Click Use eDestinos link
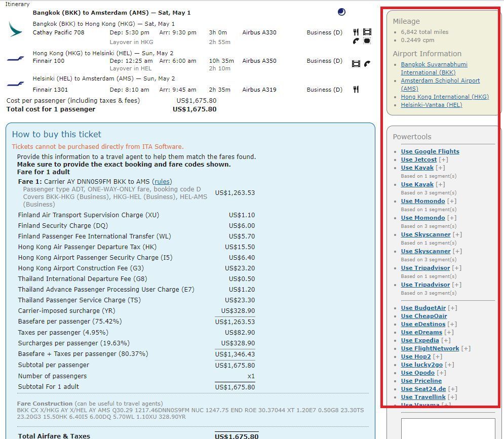The image size is (504, 439). pyautogui.click(x=423, y=324)
